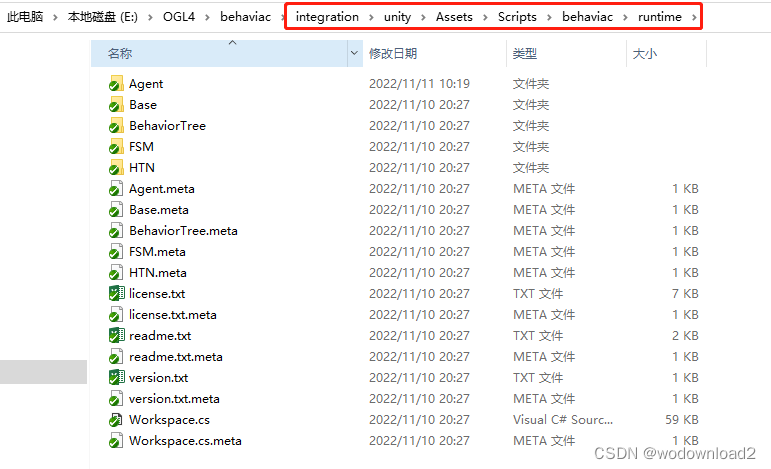Viewport: 771px width, 469px height.
Task: Click the version.txt.meta file icon
Action: 116,399
